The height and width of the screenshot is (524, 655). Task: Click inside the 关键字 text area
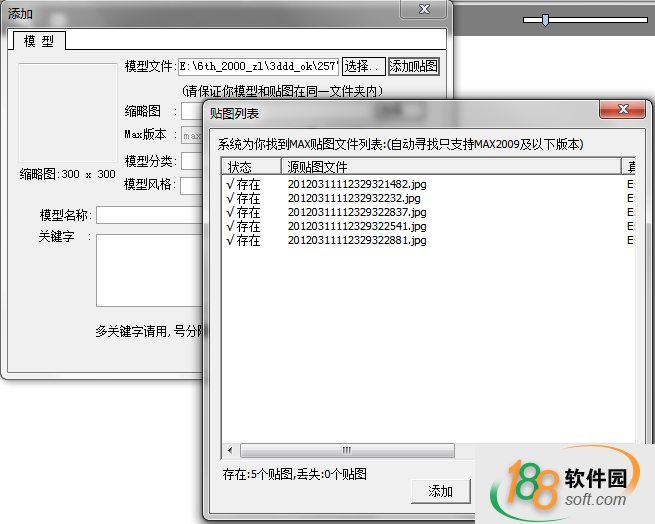150,270
